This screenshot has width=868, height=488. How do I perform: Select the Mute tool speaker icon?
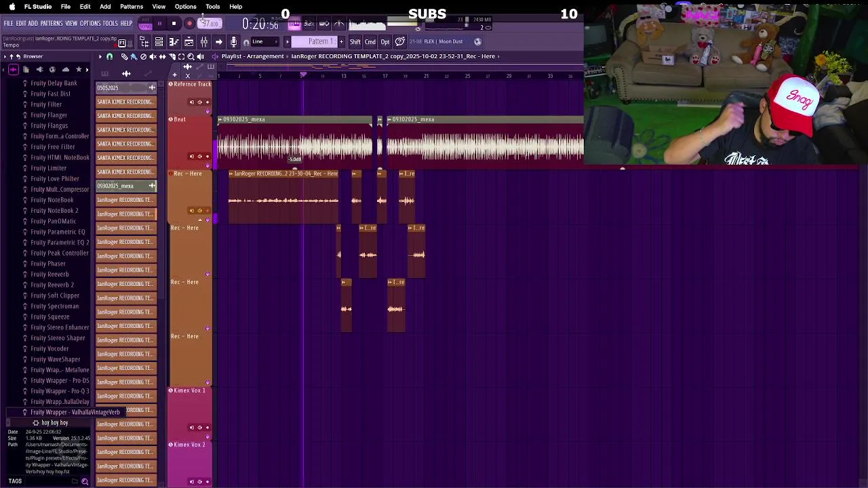153,57
